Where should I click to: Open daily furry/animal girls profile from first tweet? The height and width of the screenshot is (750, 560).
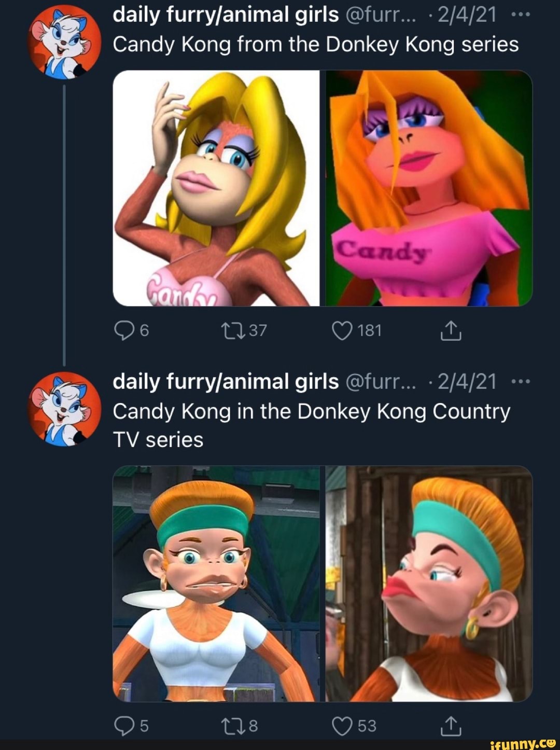226,16
